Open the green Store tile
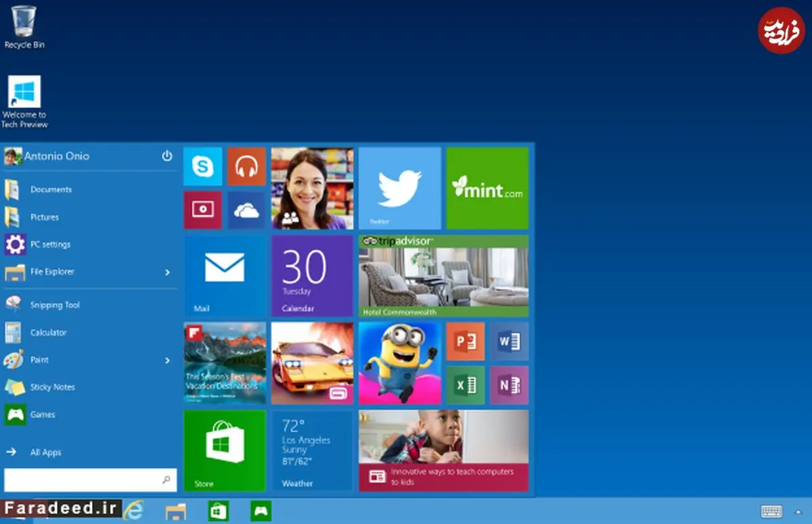This screenshot has height=524, width=812. [x=224, y=450]
